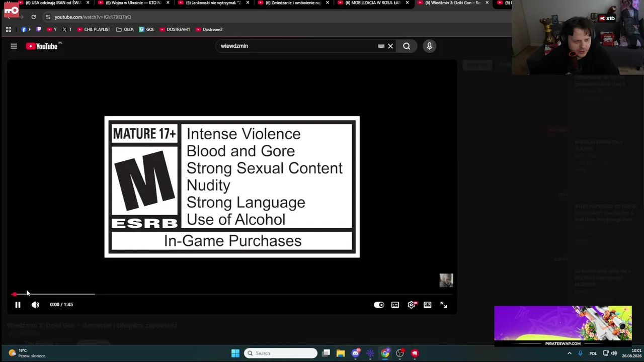Click the microphone icon in system tray

tap(580, 353)
